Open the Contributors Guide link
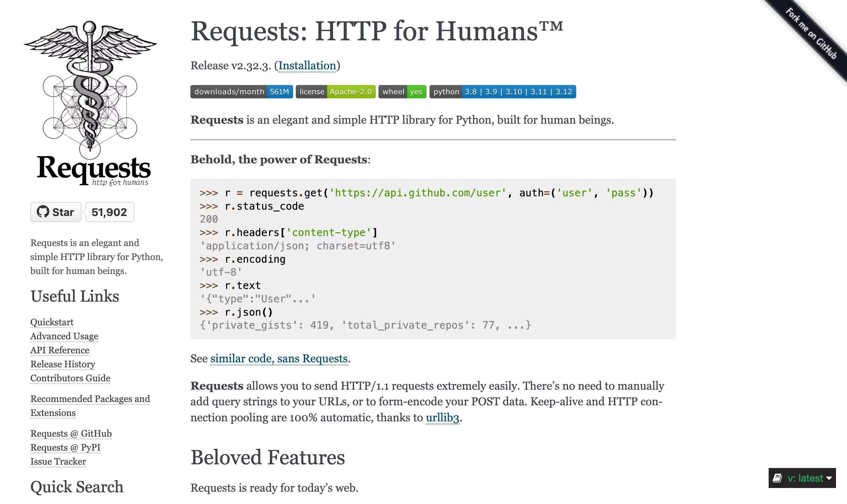Screen dimensions: 847x504 click(x=70, y=378)
